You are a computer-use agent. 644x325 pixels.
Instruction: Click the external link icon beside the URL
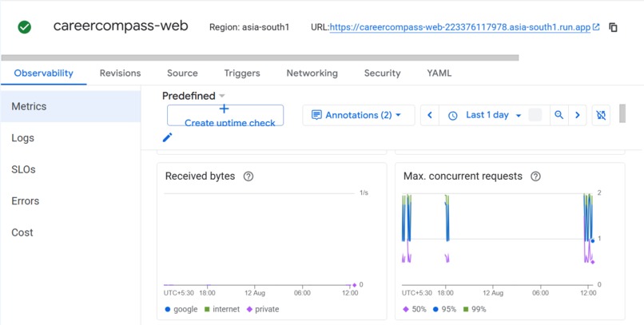596,27
